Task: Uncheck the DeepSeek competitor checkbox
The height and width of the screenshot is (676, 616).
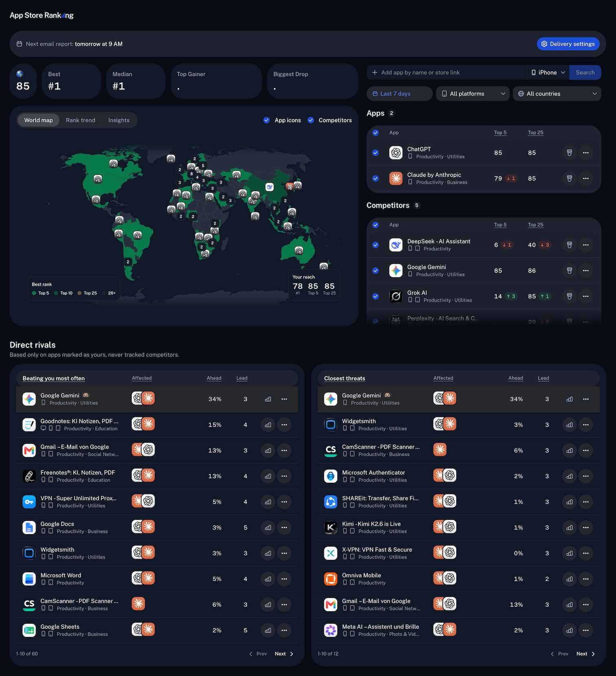Action: click(x=376, y=245)
